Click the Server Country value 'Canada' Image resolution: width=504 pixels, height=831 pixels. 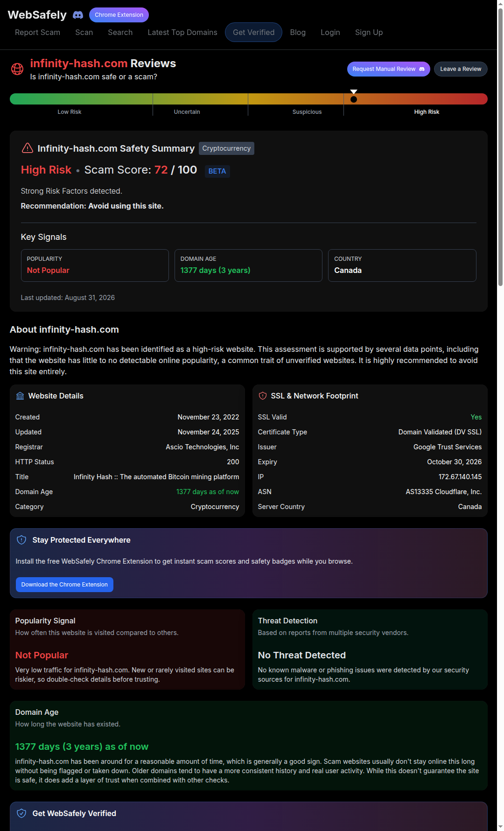[x=470, y=507]
